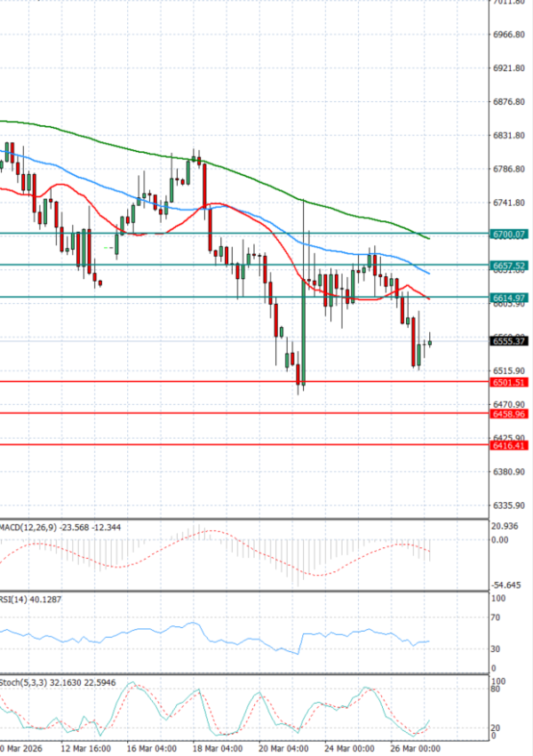Click the last candlestick on the chart
Screen dimensions: 533x756
coord(430,343)
